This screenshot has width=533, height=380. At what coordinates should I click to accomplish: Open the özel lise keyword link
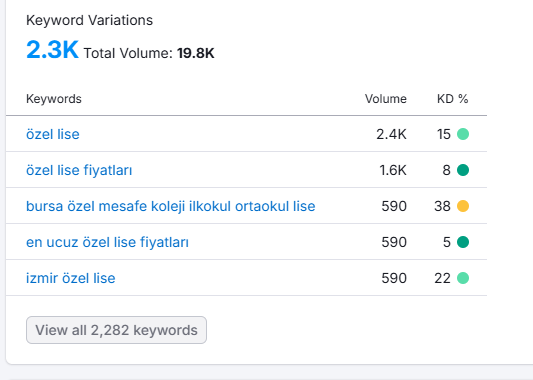(53, 134)
